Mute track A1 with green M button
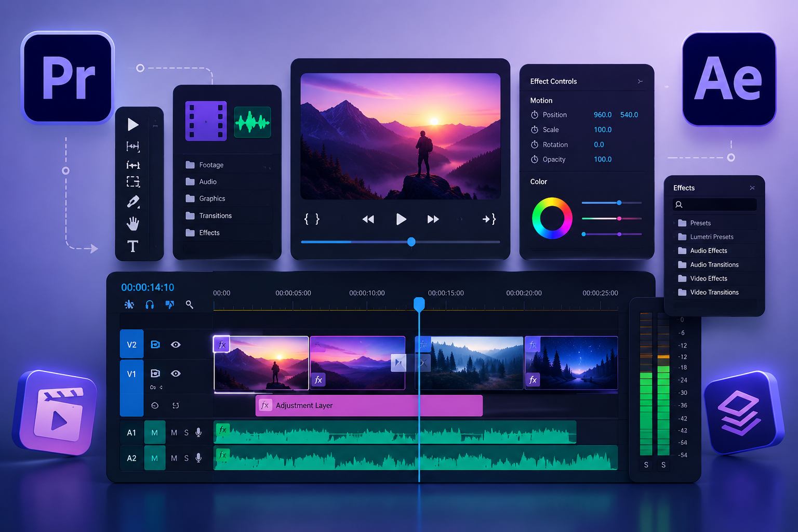The height and width of the screenshot is (532, 798). click(154, 433)
